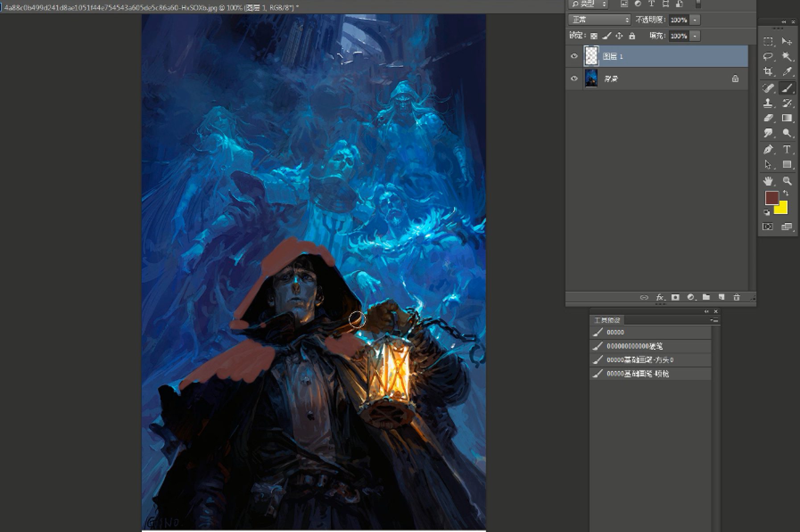Select the Smudge tool
Viewport: 800px width, 532px height.
coord(768,133)
